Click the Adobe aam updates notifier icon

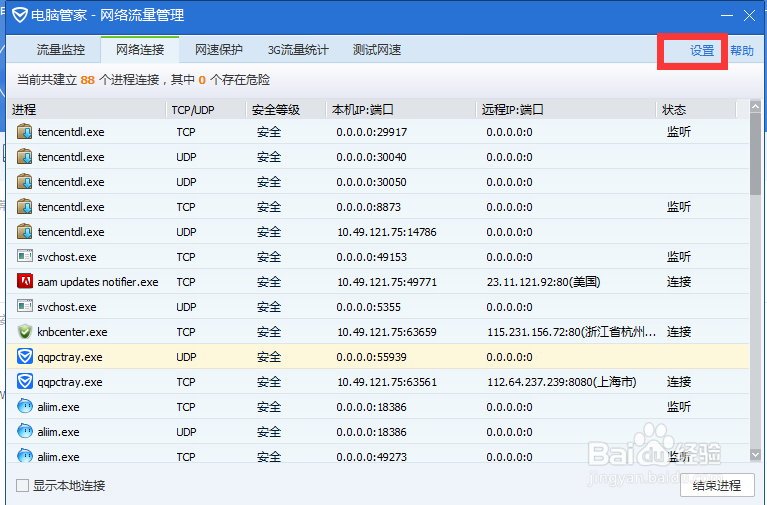[x=24, y=281]
